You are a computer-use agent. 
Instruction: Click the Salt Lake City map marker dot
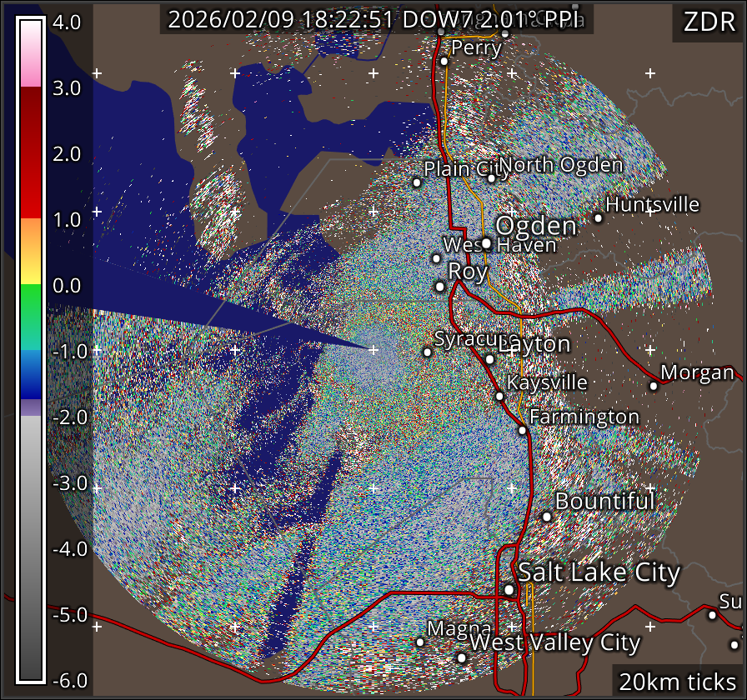(x=509, y=590)
